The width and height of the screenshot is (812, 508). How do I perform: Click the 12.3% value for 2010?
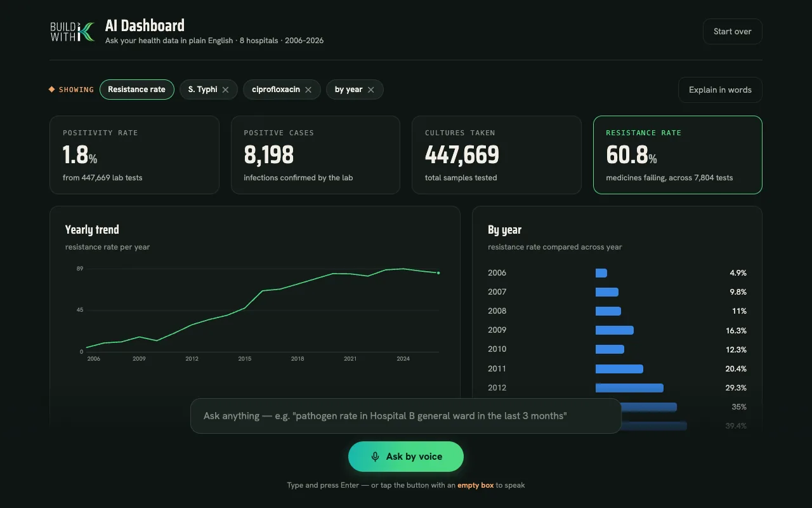(736, 350)
